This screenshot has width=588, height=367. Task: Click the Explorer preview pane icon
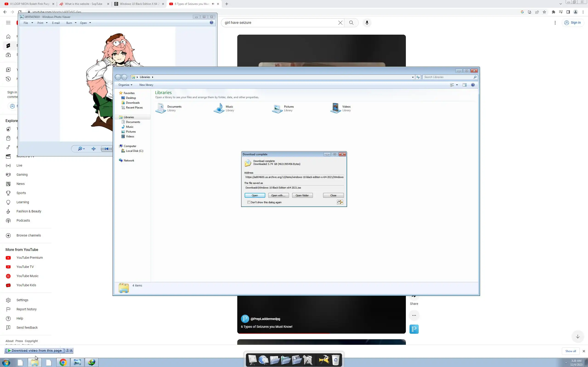pos(465,85)
